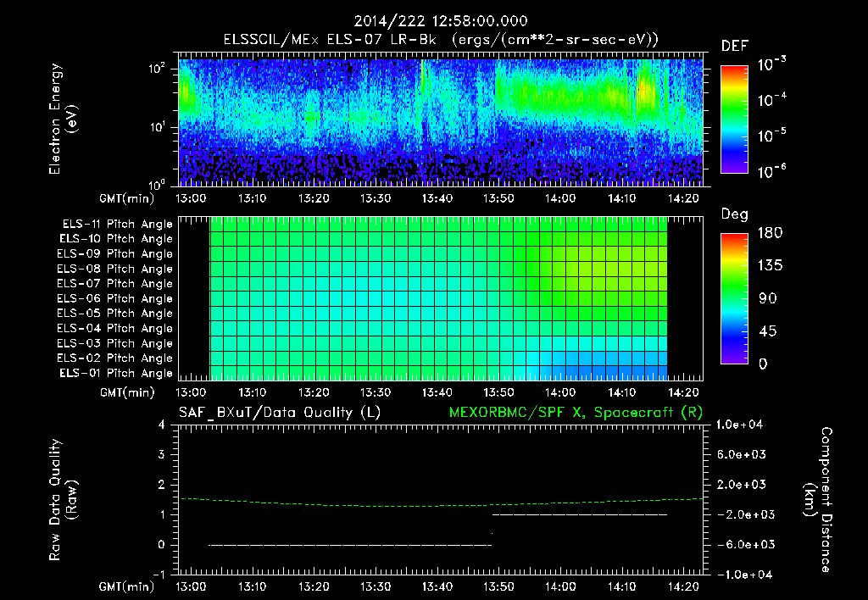The image size is (868, 600).
Task: Click the GMT(min) label under data quality plot
Action: coord(127,586)
